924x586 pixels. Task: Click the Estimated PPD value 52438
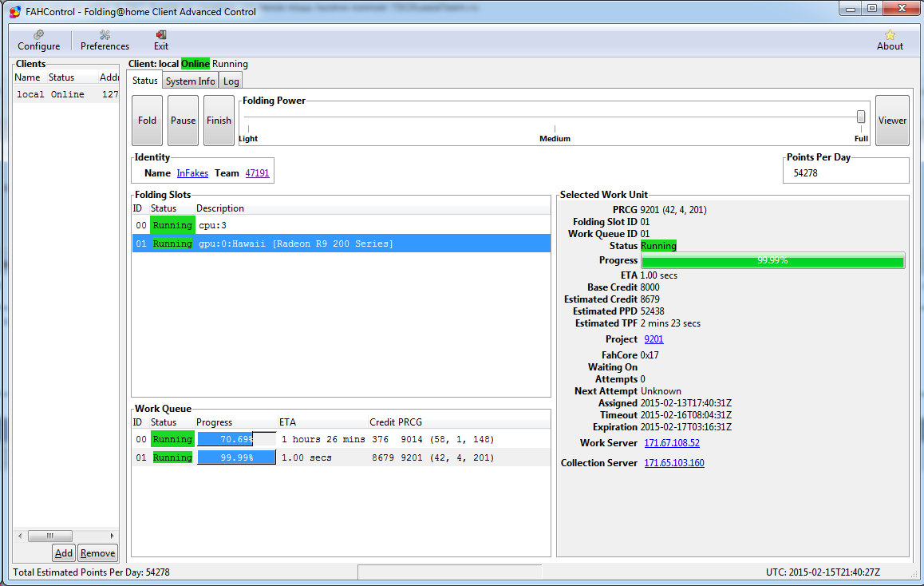pyautogui.click(x=653, y=311)
